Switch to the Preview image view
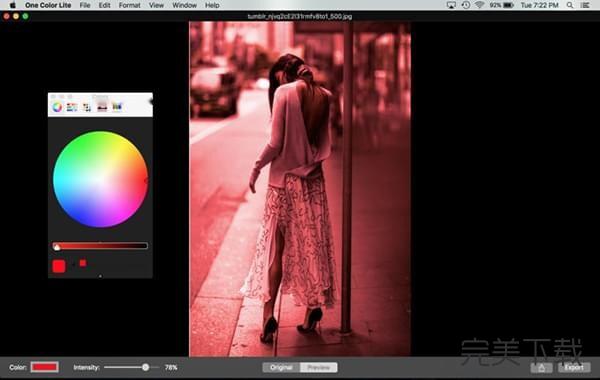 (319, 367)
